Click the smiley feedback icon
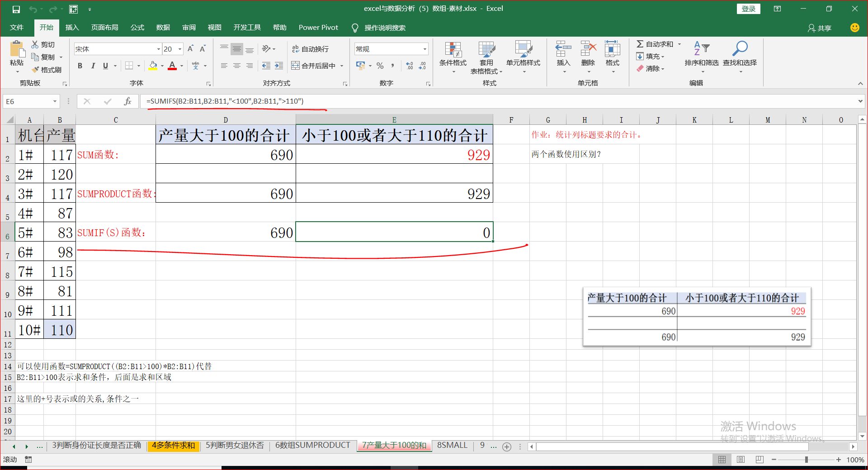Image resolution: width=868 pixels, height=470 pixels. point(854,28)
